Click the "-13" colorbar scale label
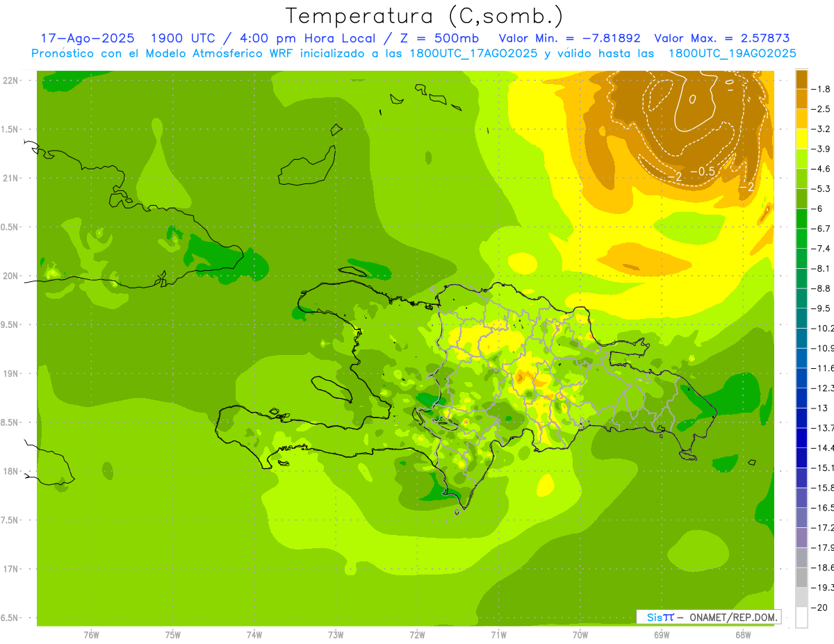 [x=820, y=408]
